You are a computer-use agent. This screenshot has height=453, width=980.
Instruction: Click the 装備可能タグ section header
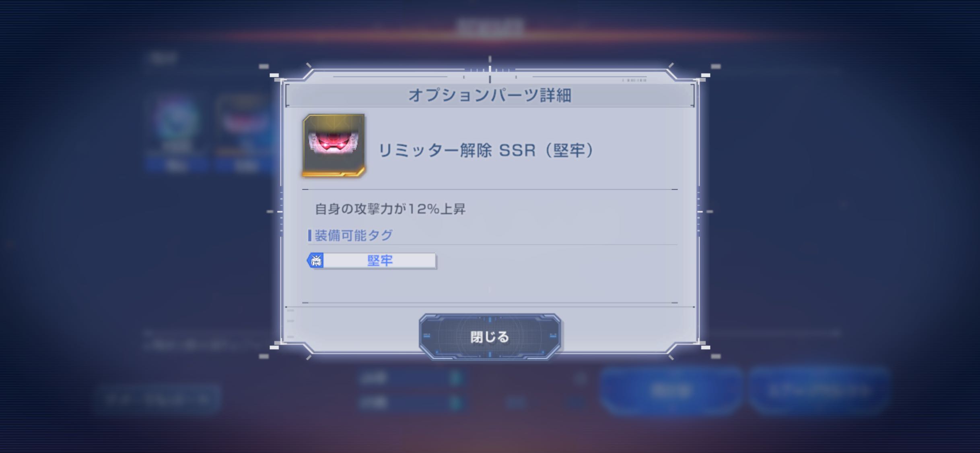point(353,235)
